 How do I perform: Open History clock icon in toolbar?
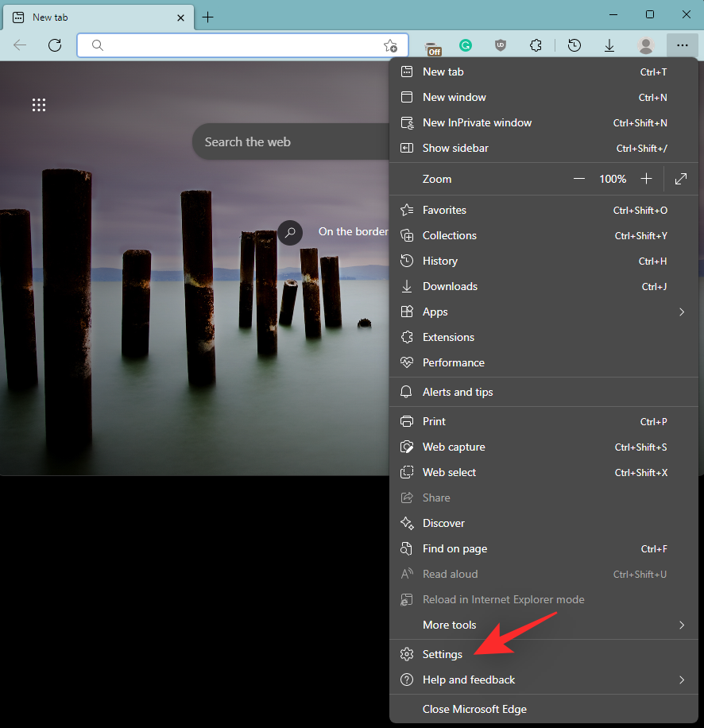tap(574, 45)
